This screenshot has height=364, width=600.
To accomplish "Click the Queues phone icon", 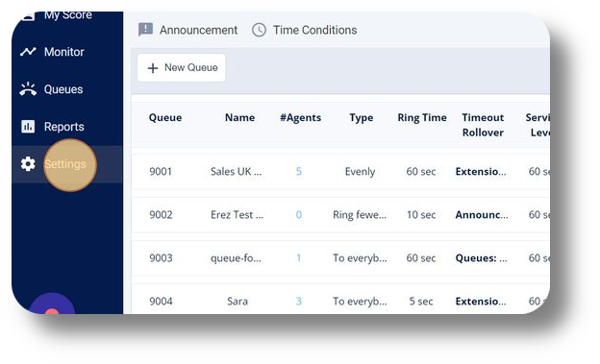I will coord(28,89).
